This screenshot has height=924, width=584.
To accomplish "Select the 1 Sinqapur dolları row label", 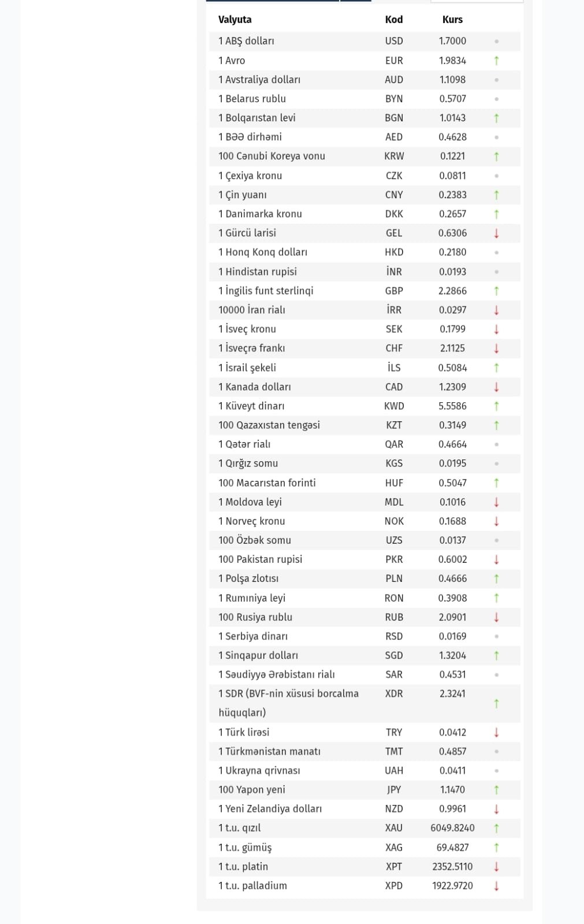I will click(258, 655).
